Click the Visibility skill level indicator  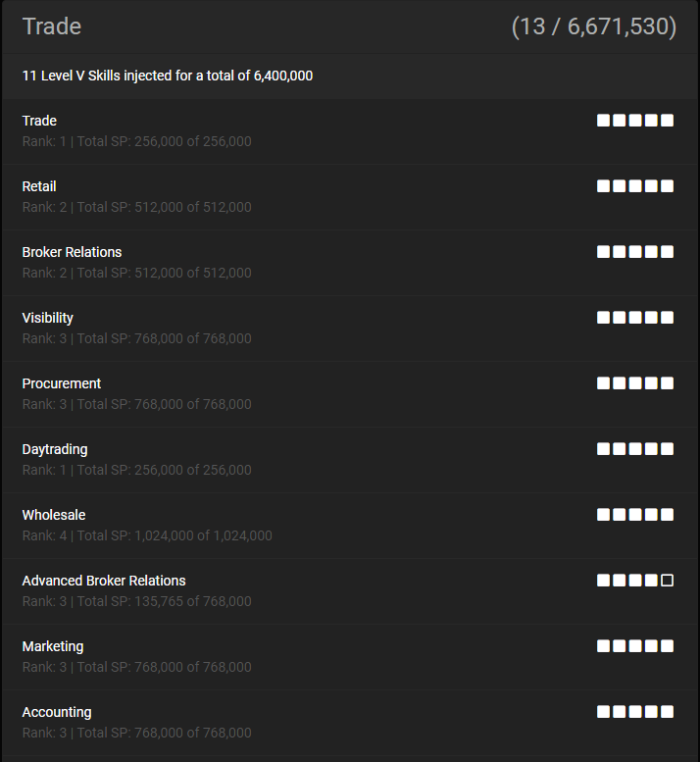[x=635, y=318]
